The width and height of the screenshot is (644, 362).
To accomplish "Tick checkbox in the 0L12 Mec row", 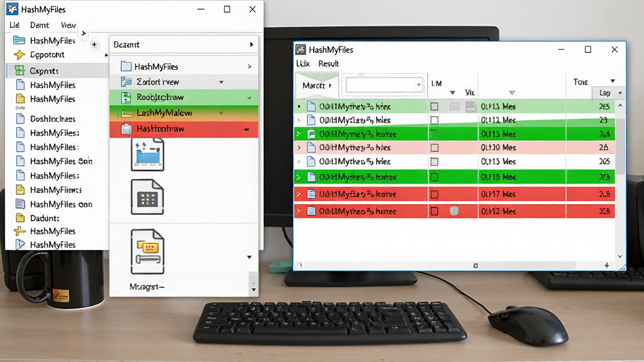I will click(434, 120).
